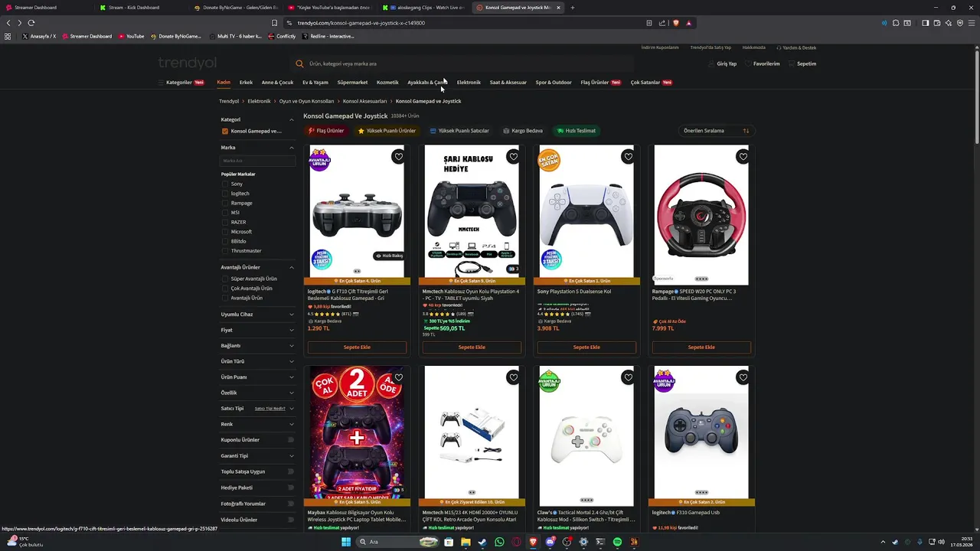Viewport: 980px width, 551px height.
Task: Collapse the Kategori filter section
Action: point(292,119)
